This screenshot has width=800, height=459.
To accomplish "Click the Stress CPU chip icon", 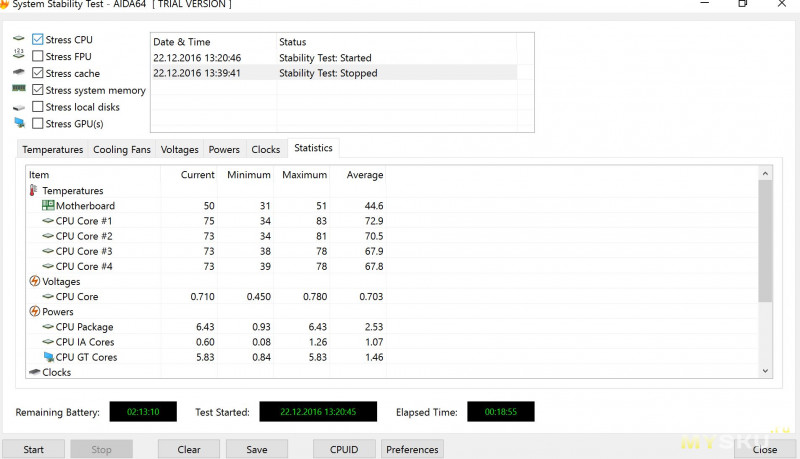I will click(x=19, y=39).
